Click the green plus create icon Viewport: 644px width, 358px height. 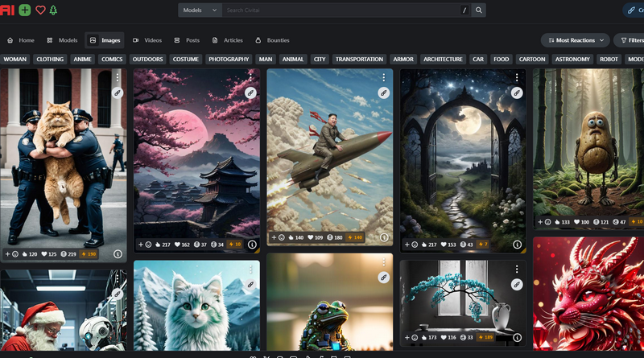click(x=25, y=10)
